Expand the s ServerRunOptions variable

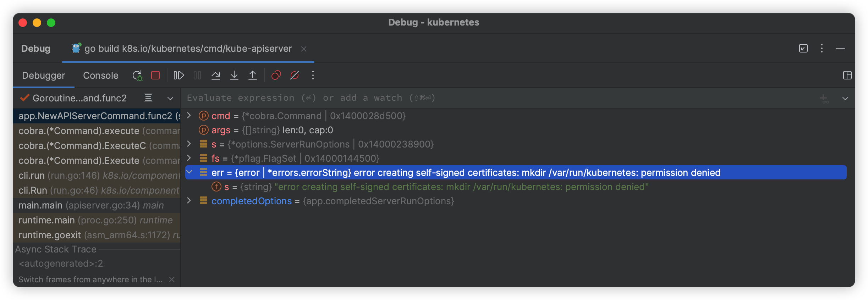point(189,144)
